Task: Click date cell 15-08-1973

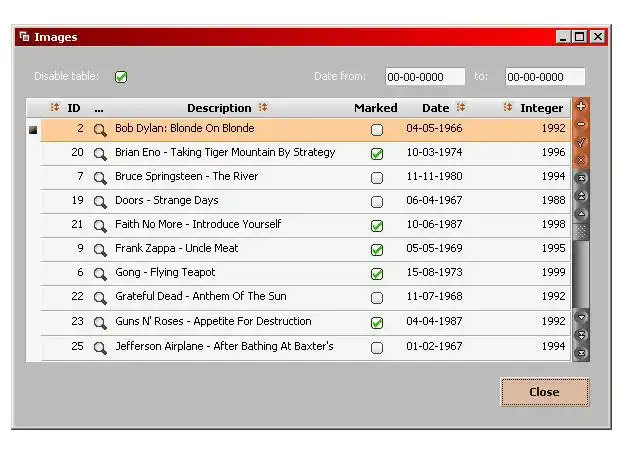Action: tap(434, 272)
